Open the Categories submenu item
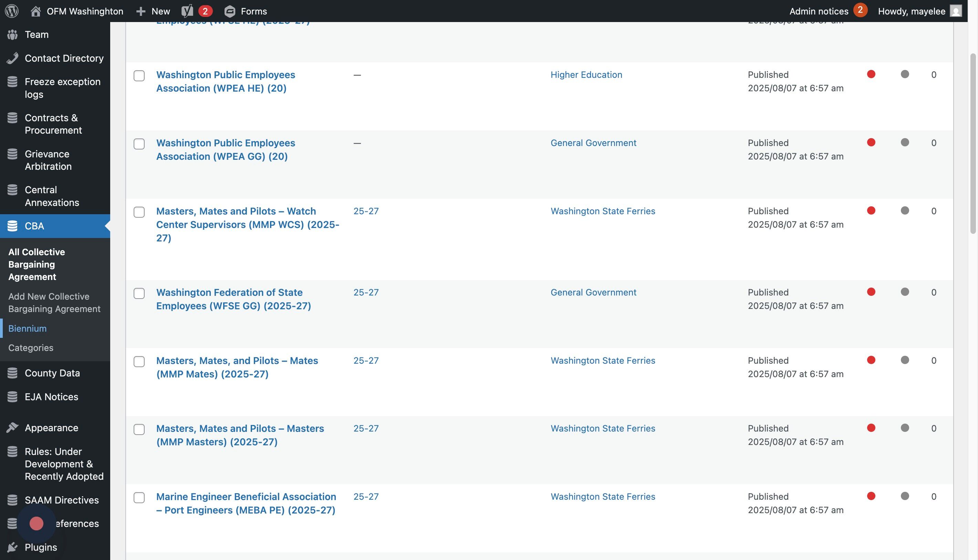978x560 pixels. coord(31,348)
